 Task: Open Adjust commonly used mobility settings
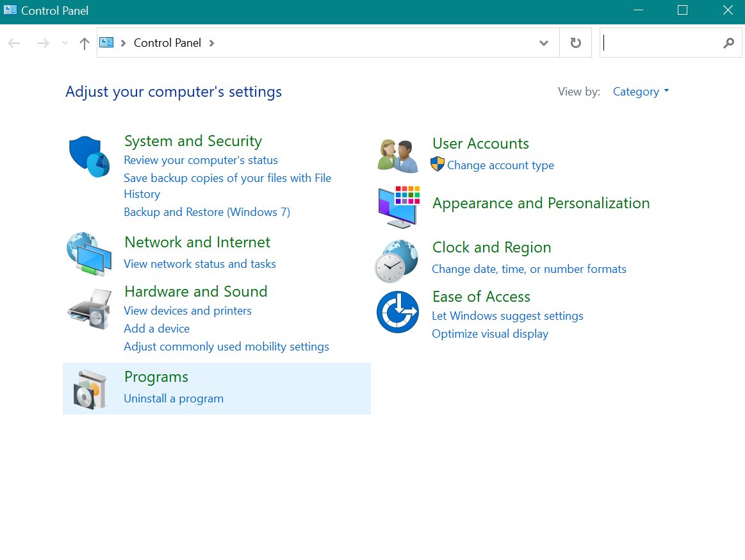226,347
